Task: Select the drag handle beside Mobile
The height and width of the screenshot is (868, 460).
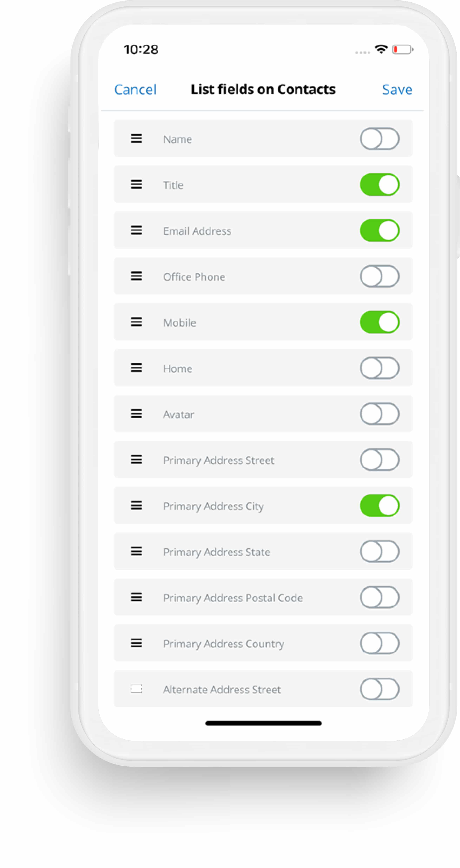Action: click(x=136, y=322)
